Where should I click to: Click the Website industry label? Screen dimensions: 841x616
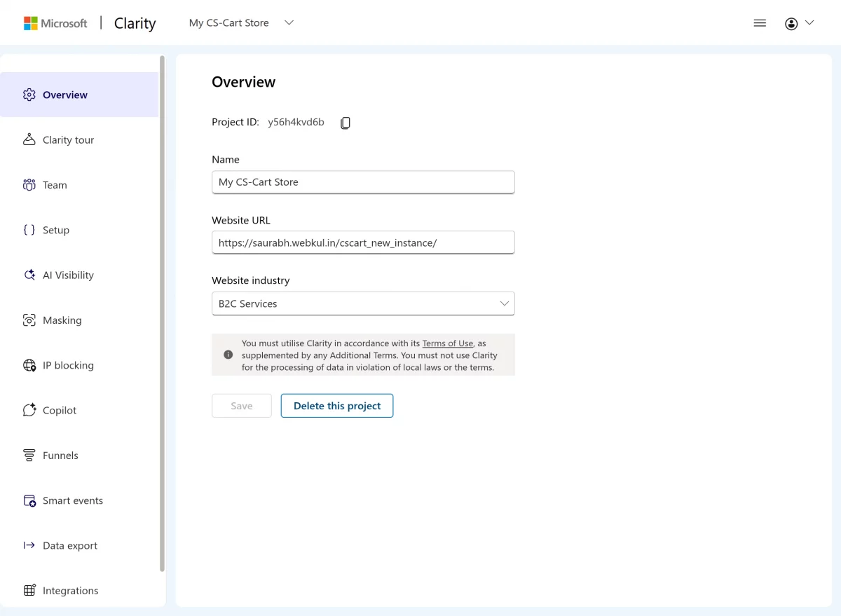[x=250, y=280]
